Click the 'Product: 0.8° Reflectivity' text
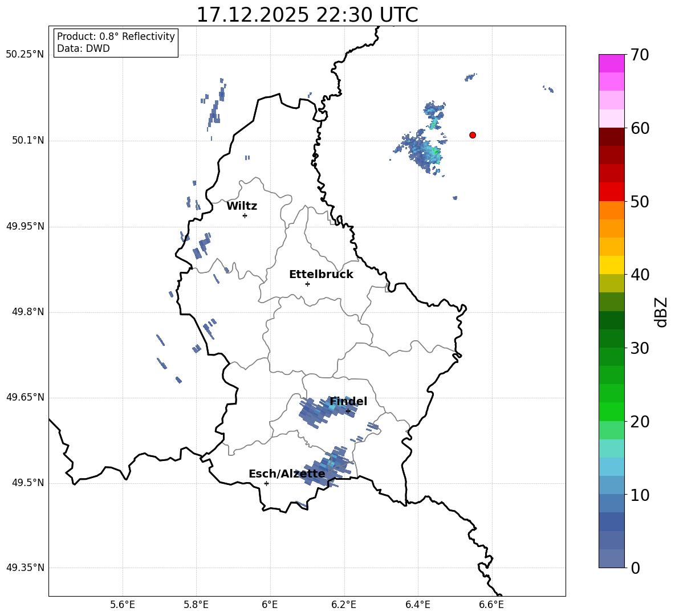The height and width of the screenshot is (616, 675). 116,36
